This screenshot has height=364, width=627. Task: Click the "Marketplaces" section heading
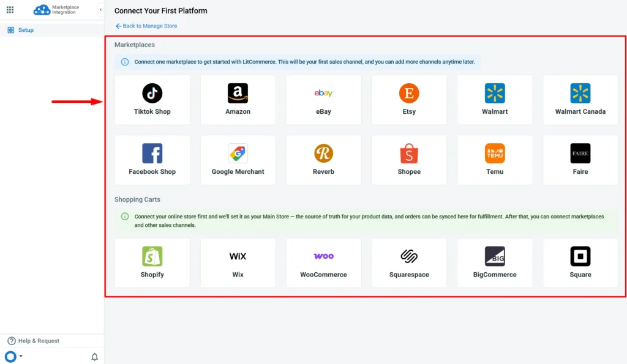(x=135, y=45)
